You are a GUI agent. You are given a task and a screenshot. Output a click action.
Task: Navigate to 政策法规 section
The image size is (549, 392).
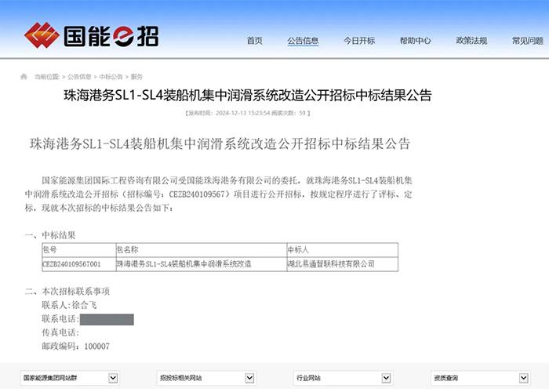471,41
